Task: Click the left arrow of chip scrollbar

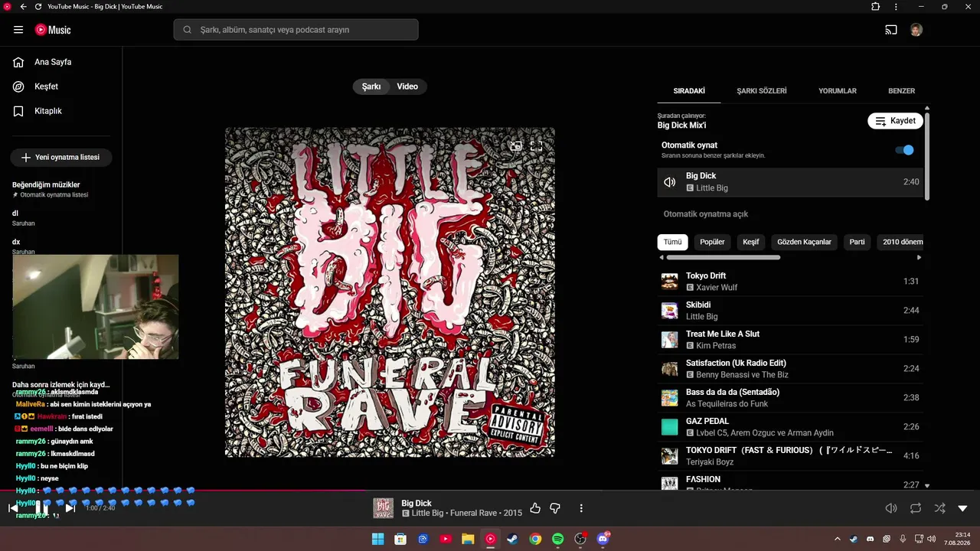Action: (661, 257)
